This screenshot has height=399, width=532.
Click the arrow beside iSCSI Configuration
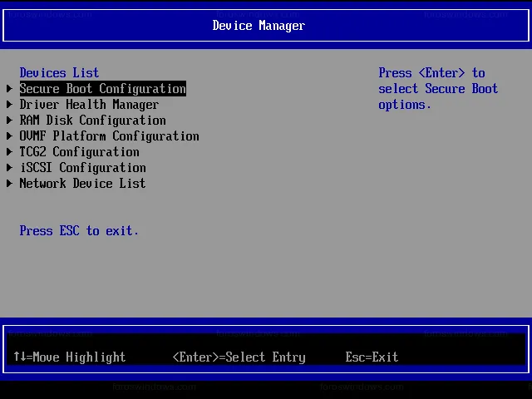9,168
